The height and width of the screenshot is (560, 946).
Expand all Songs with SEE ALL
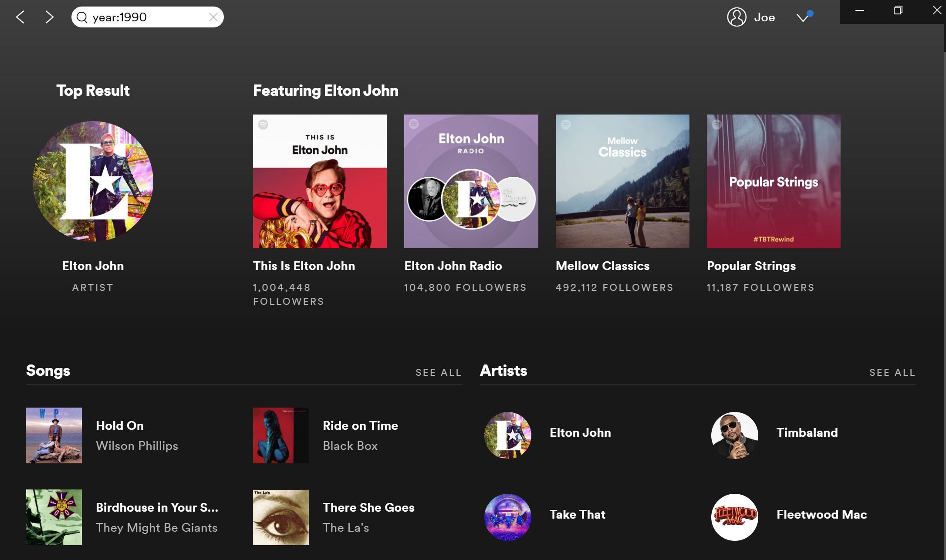tap(438, 372)
